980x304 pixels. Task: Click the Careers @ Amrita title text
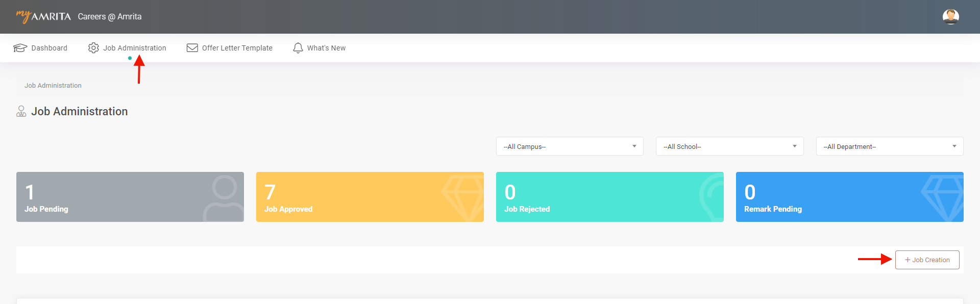(x=110, y=16)
